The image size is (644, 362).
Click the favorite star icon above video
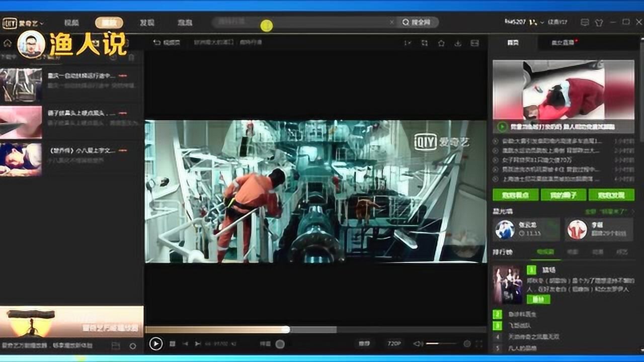tap(441, 43)
